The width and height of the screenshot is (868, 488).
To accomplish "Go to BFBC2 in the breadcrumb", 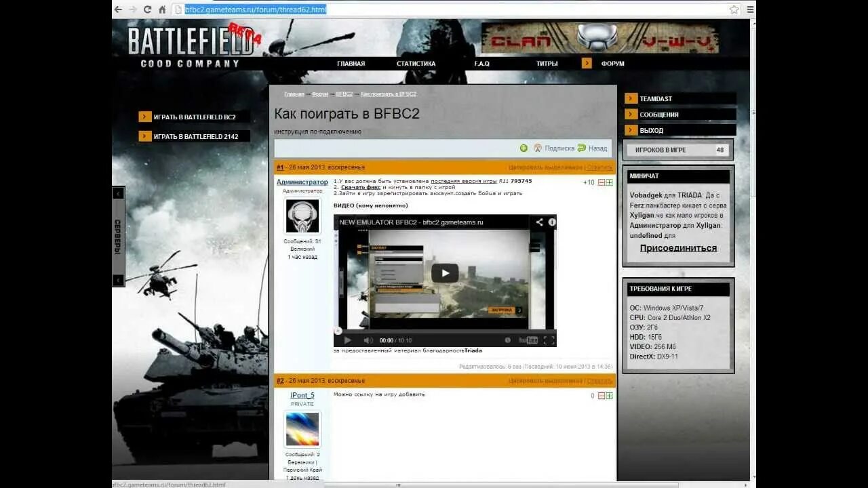I will (344, 94).
